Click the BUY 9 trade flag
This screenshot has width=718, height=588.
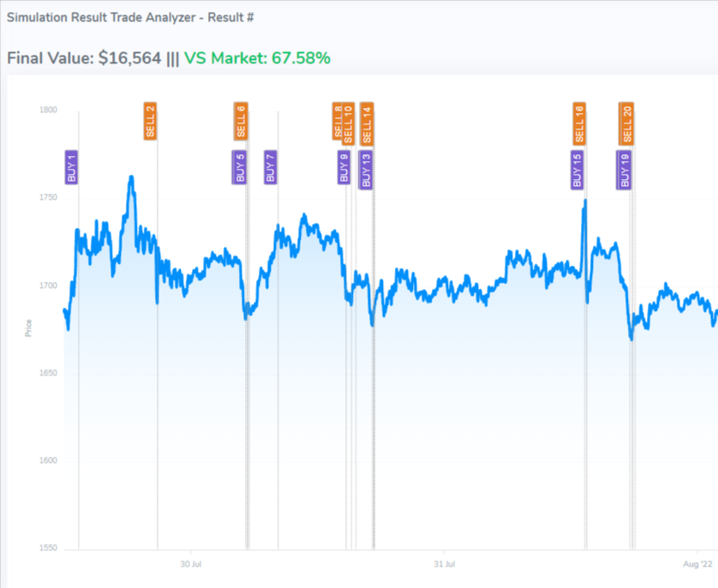point(344,168)
